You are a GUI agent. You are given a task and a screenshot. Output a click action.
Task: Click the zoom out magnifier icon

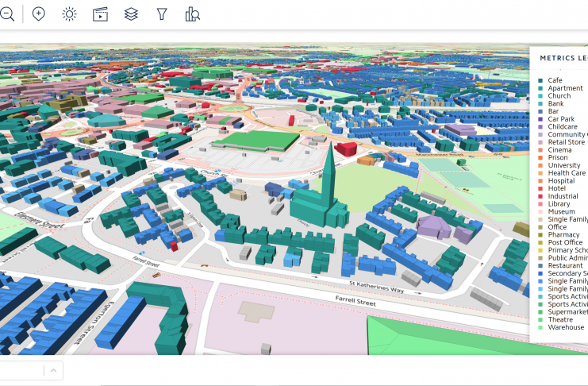click(x=6, y=14)
